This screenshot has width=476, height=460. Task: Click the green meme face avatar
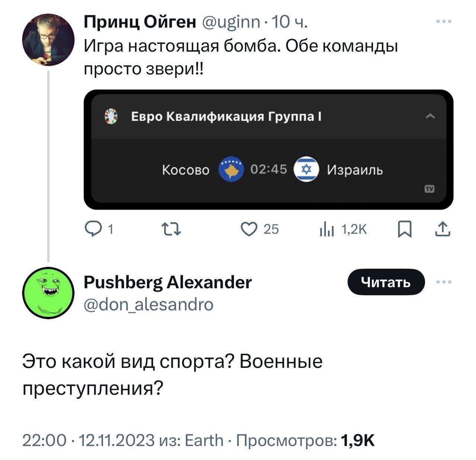(x=48, y=293)
